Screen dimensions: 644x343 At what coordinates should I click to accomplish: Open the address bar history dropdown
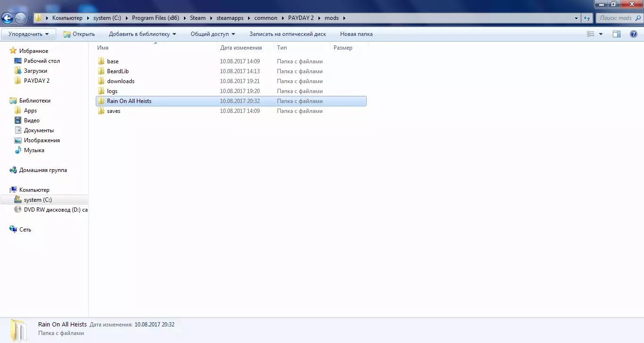point(576,18)
